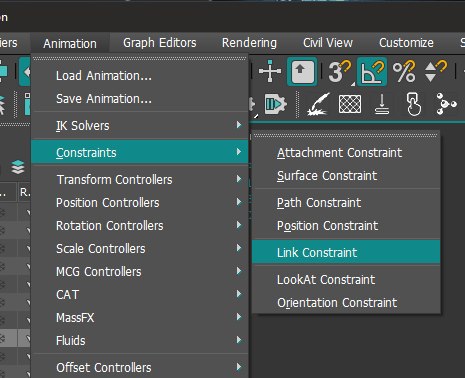Select LookAt Constraint
The image size is (465, 378).
pyautogui.click(x=346, y=280)
